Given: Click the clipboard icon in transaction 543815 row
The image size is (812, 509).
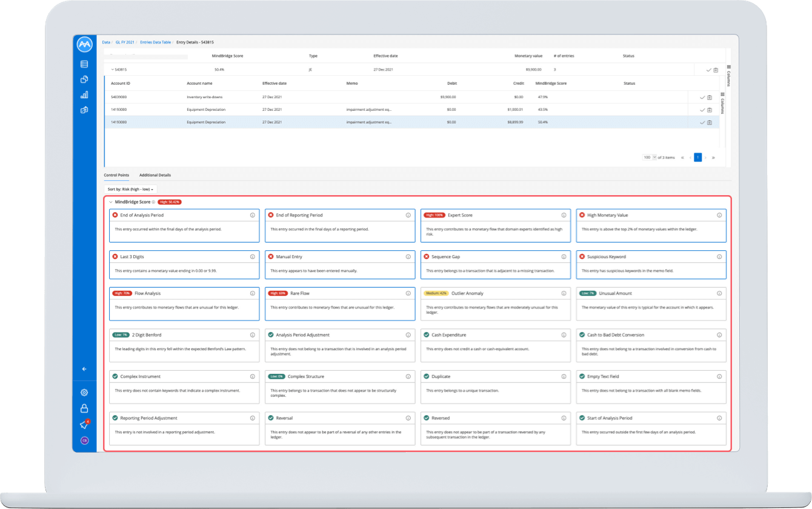Looking at the screenshot, I should coord(716,70).
